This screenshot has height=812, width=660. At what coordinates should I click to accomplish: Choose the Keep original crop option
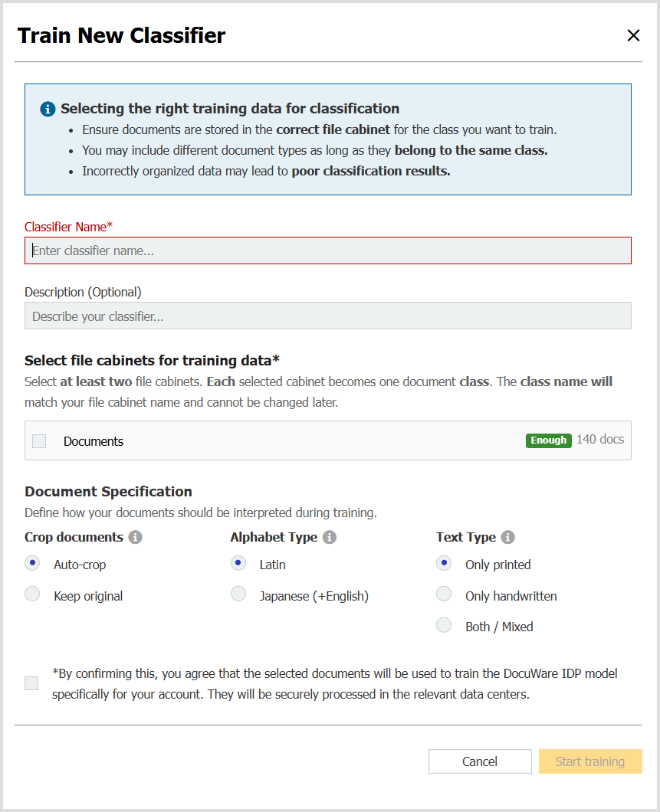pyautogui.click(x=33, y=595)
